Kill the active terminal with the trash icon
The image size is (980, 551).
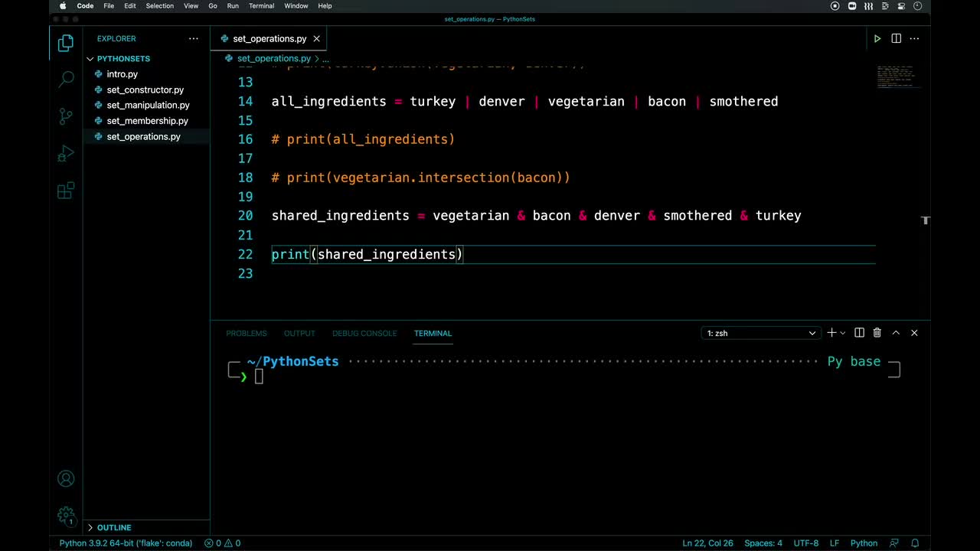877,333
